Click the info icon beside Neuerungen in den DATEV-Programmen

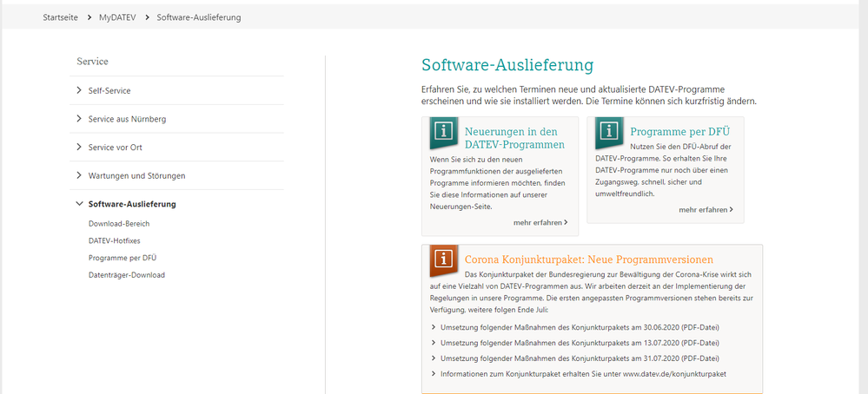point(444,132)
